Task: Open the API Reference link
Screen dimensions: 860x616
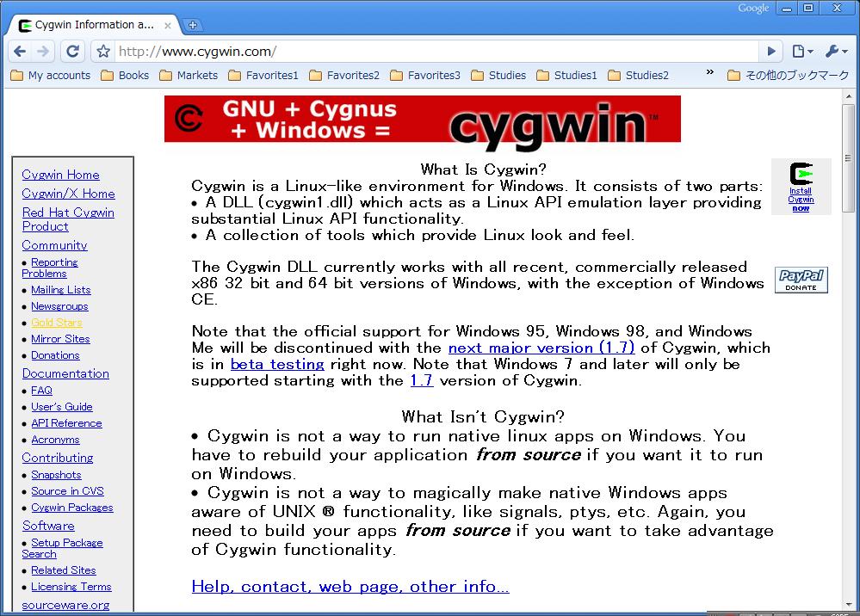Action: click(66, 423)
